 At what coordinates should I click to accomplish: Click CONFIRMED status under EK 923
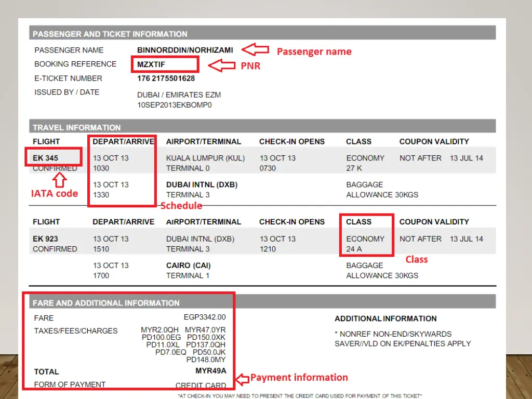point(55,249)
